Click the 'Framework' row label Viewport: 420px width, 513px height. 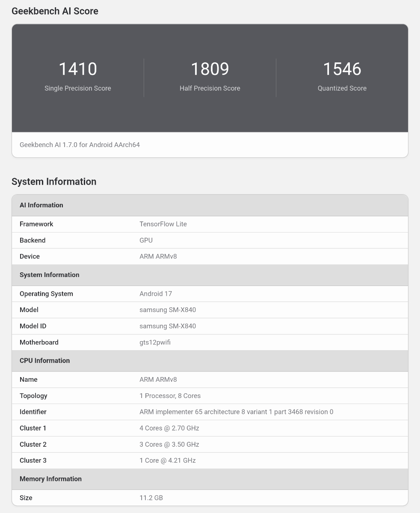pyautogui.click(x=36, y=224)
